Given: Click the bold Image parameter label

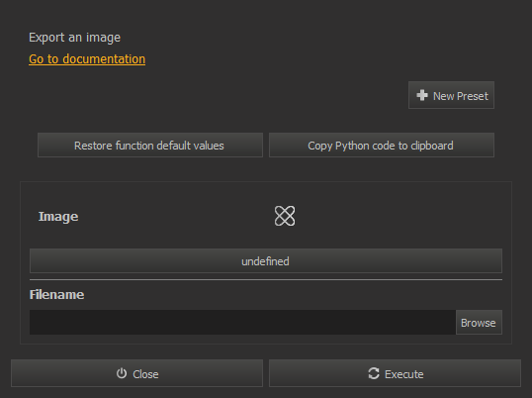Looking at the screenshot, I should pos(58,216).
